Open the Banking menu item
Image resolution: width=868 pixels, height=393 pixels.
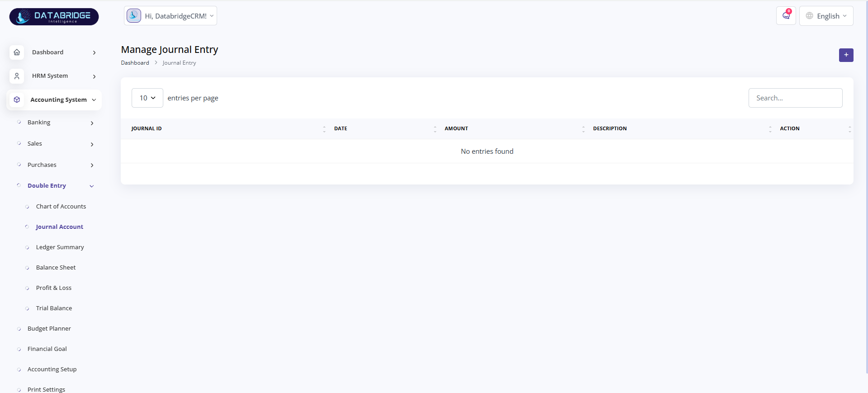(x=39, y=123)
